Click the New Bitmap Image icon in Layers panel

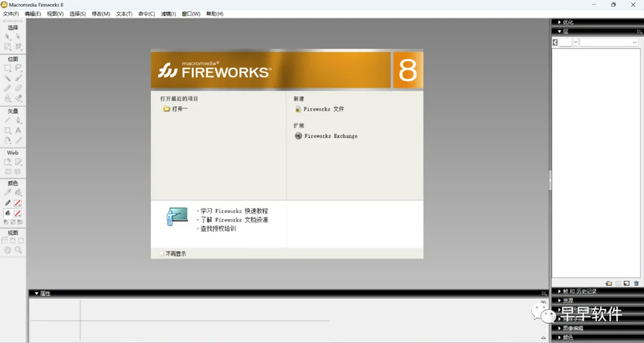tap(627, 283)
